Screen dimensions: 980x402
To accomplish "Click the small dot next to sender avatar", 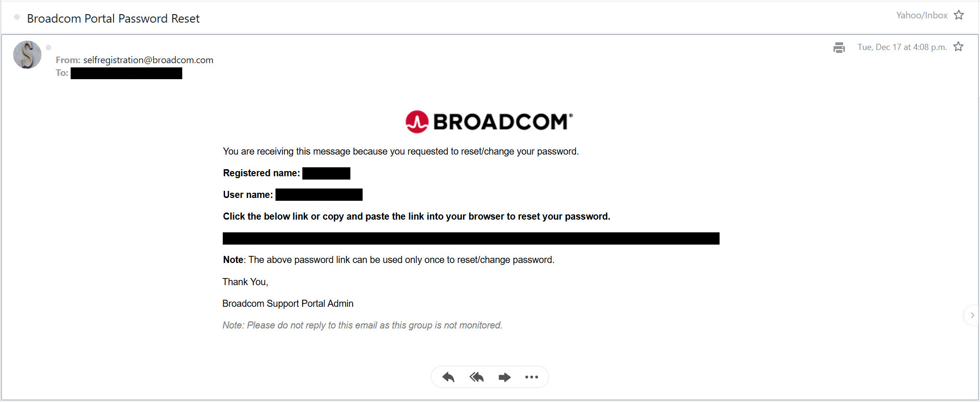I will pos(49,48).
